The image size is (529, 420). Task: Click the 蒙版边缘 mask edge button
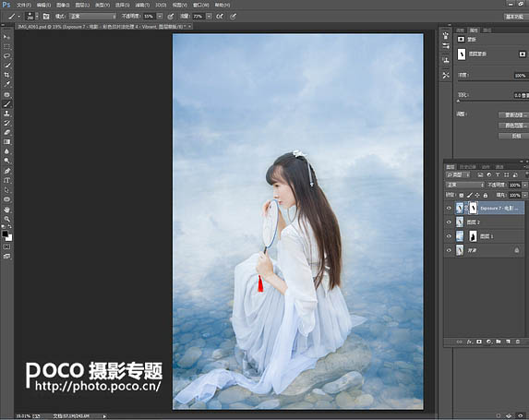514,115
